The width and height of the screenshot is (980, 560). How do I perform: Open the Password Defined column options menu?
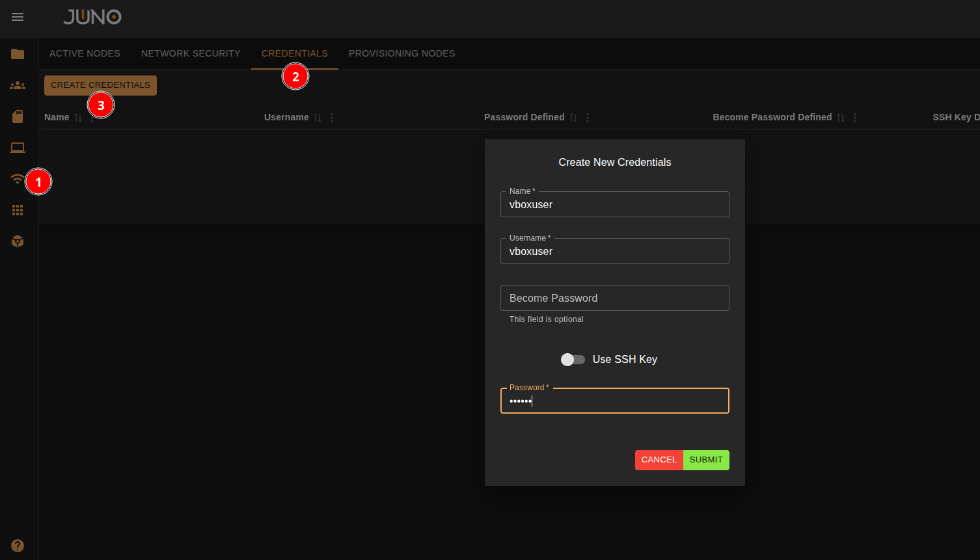click(588, 118)
